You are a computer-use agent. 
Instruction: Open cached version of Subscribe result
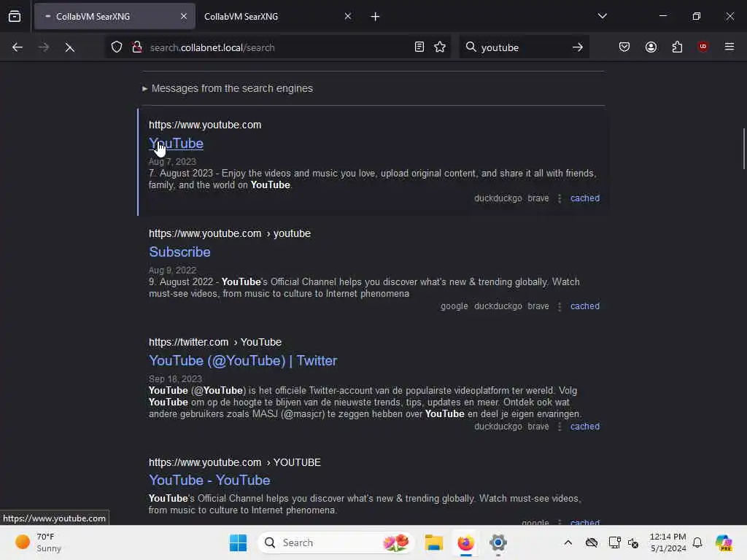tap(585, 306)
